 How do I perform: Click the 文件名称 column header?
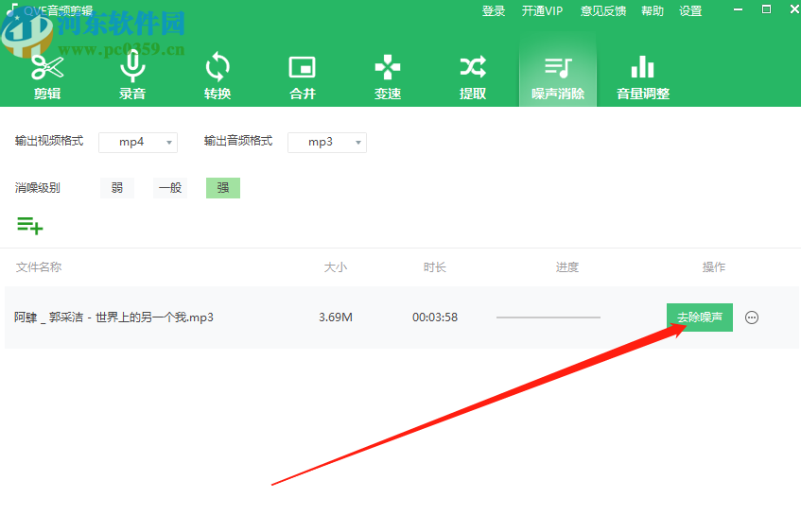point(39,267)
